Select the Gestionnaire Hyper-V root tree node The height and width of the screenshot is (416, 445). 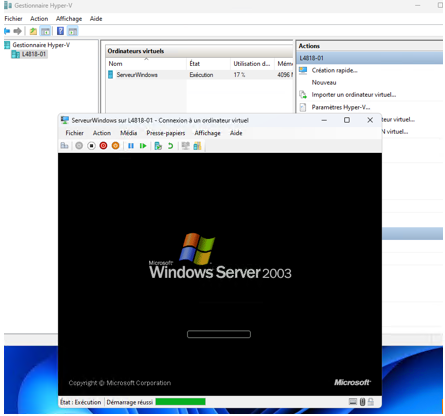click(41, 45)
